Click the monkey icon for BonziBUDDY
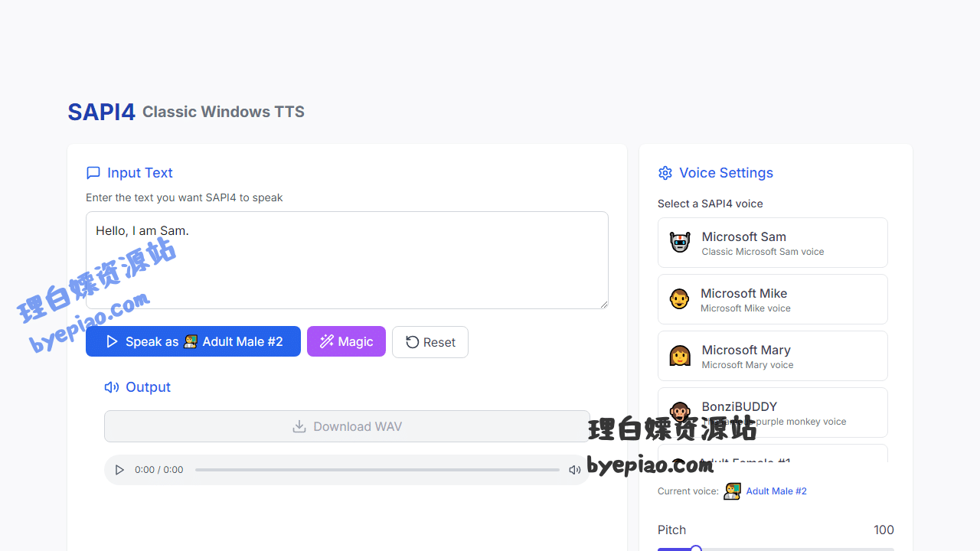 point(680,412)
